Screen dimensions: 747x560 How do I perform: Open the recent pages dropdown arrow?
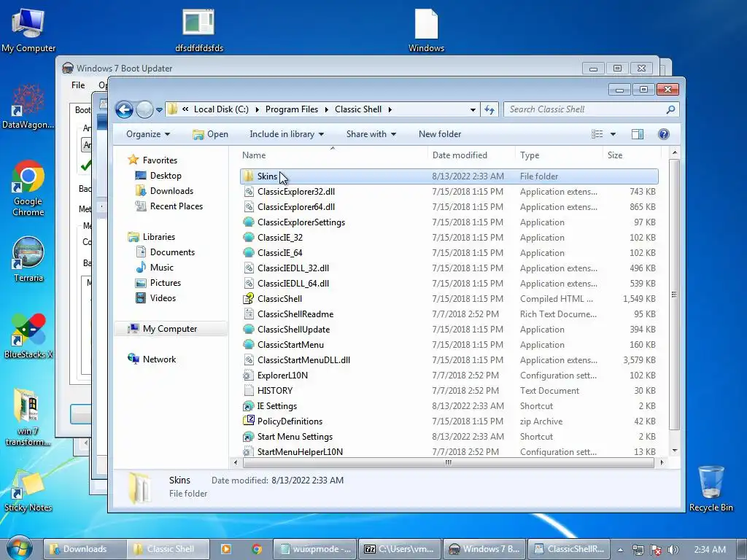click(159, 110)
